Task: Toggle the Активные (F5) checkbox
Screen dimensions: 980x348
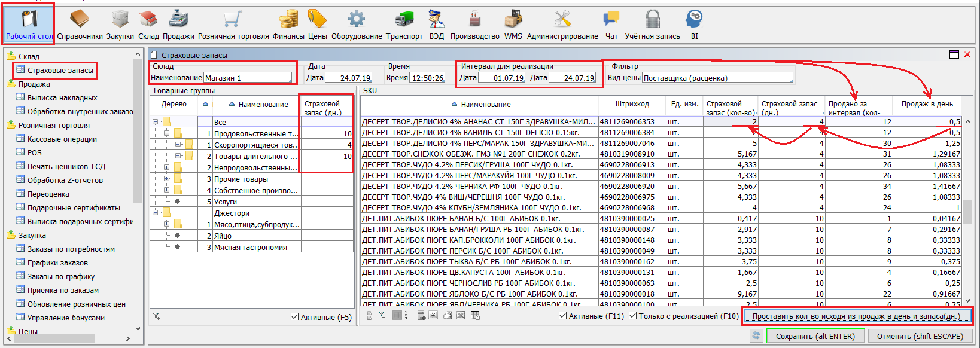Action: tap(294, 317)
